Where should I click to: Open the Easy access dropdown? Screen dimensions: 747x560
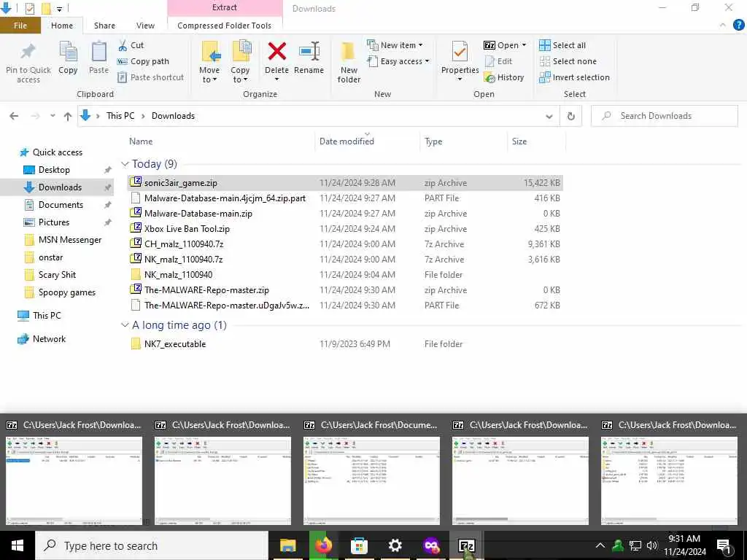(x=398, y=61)
